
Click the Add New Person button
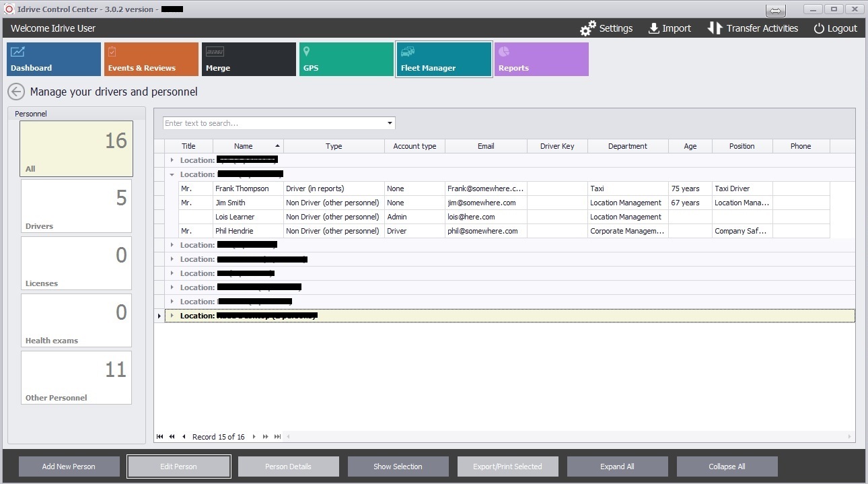click(x=69, y=466)
